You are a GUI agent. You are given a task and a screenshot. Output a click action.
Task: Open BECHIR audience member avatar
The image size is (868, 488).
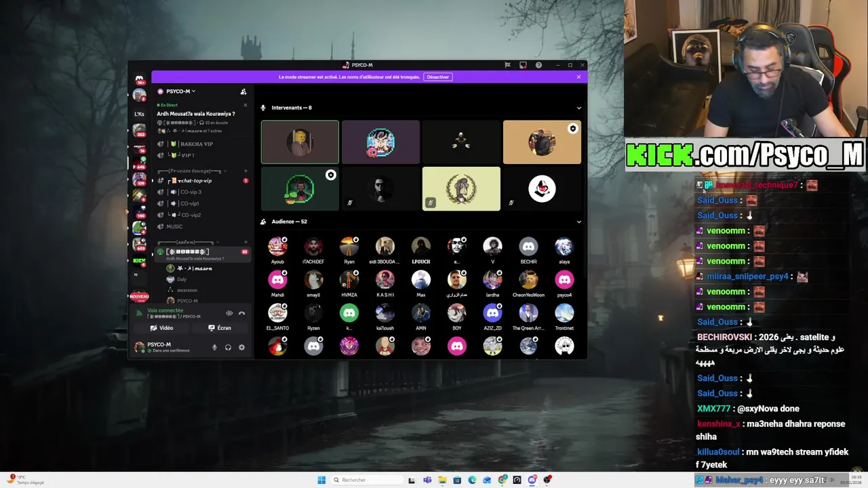[528, 247]
